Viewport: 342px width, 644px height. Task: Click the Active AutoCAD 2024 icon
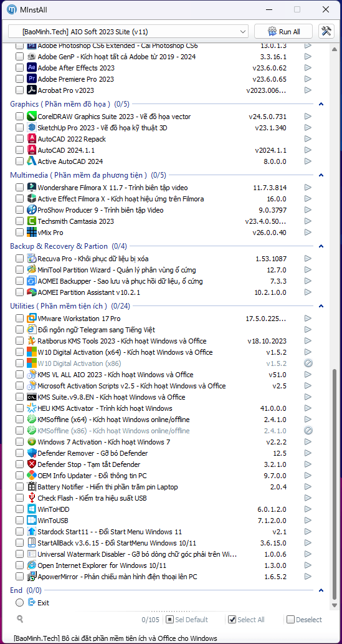pyautogui.click(x=32, y=161)
